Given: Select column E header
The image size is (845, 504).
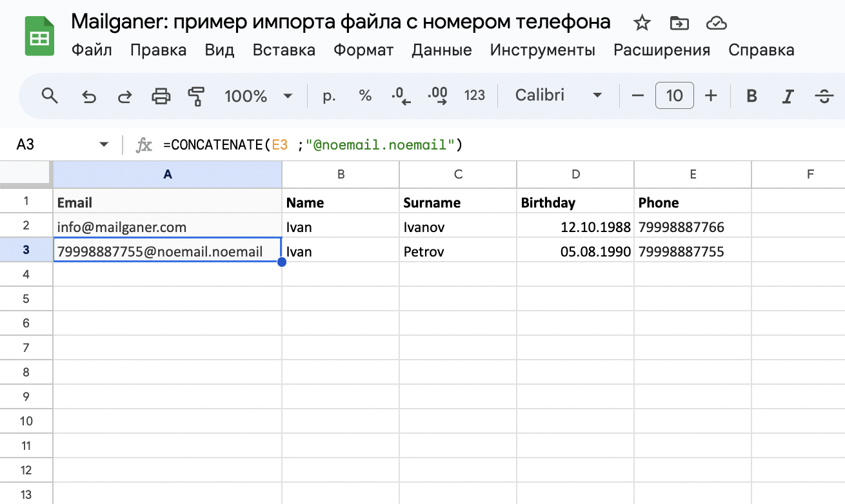Looking at the screenshot, I should click(693, 174).
